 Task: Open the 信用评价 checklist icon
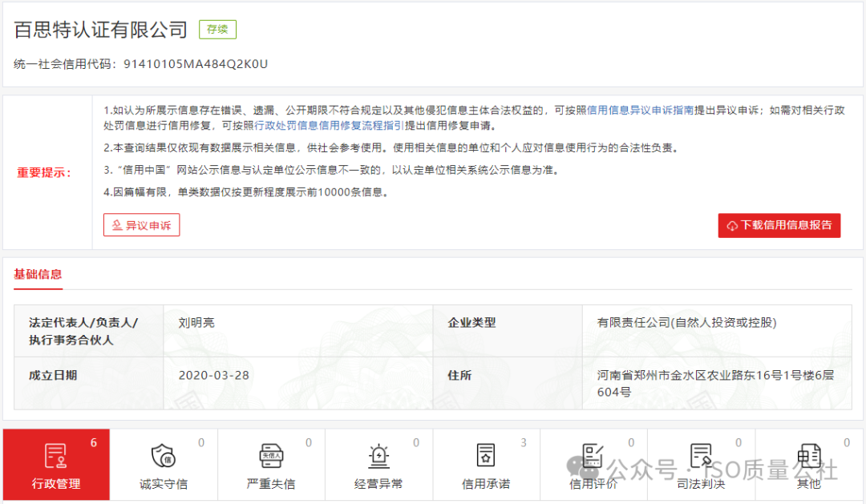pyautogui.click(x=593, y=455)
